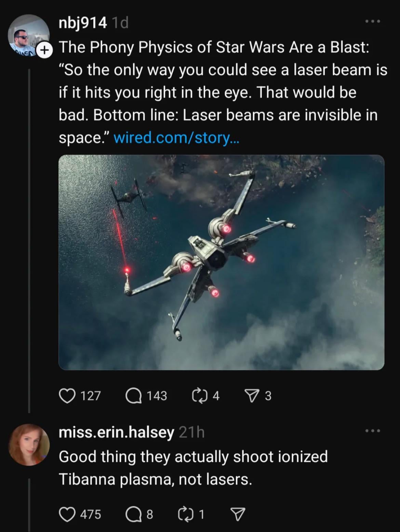
Task: Like miss.erin.halsey's Tibanna plasma reply
Action: click(67, 514)
